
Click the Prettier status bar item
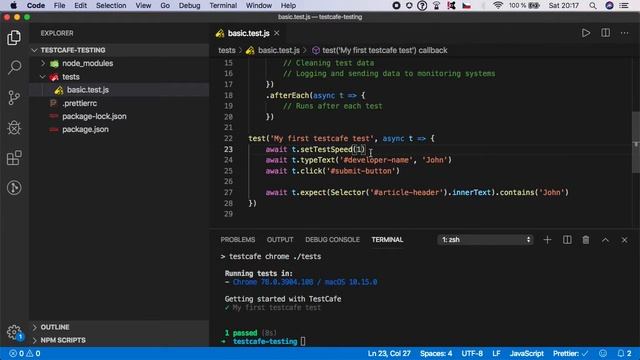click(571, 353)
